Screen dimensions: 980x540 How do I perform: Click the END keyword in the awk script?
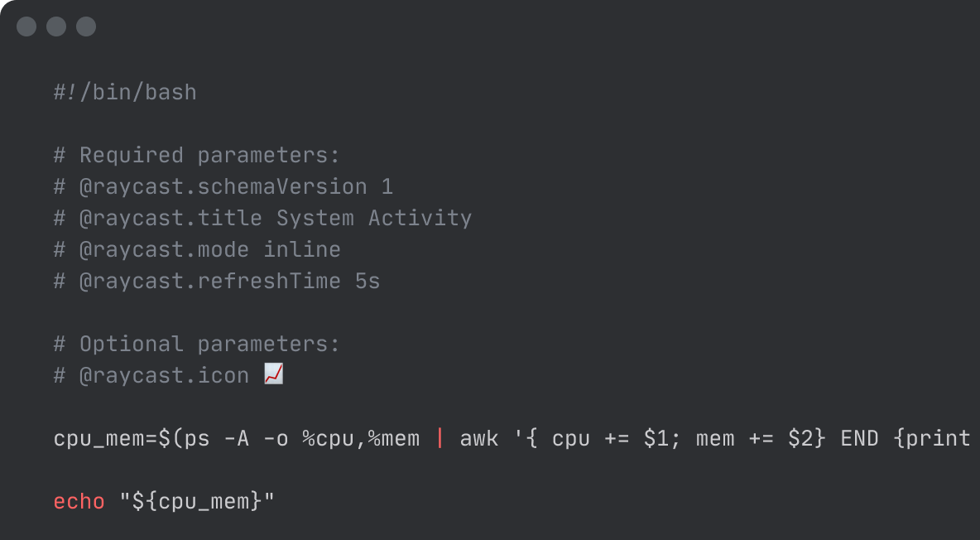tap(859, 438)
